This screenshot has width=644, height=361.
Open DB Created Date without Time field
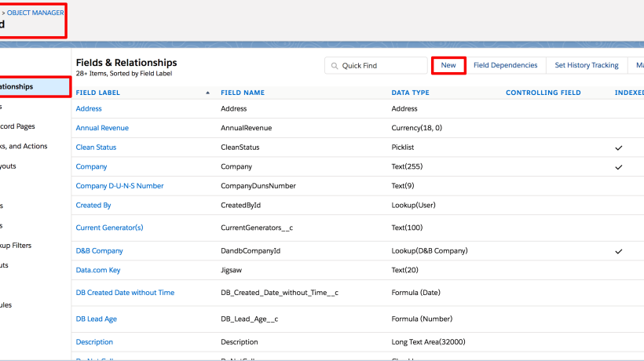pos(125,293)
